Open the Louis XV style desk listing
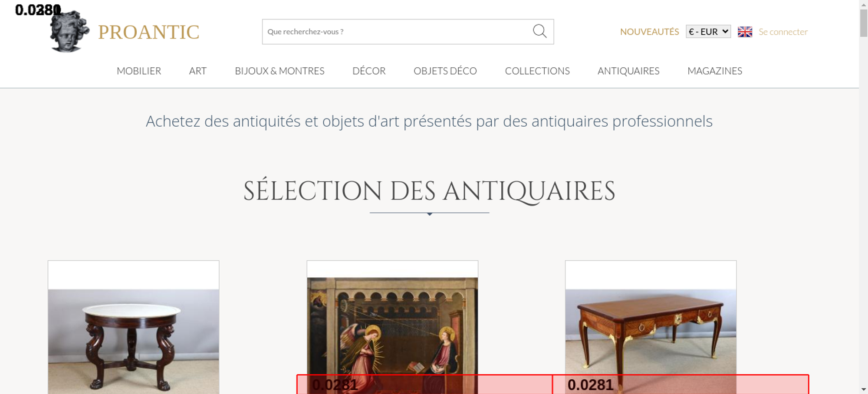868x394 pixels. pos(650,330)
